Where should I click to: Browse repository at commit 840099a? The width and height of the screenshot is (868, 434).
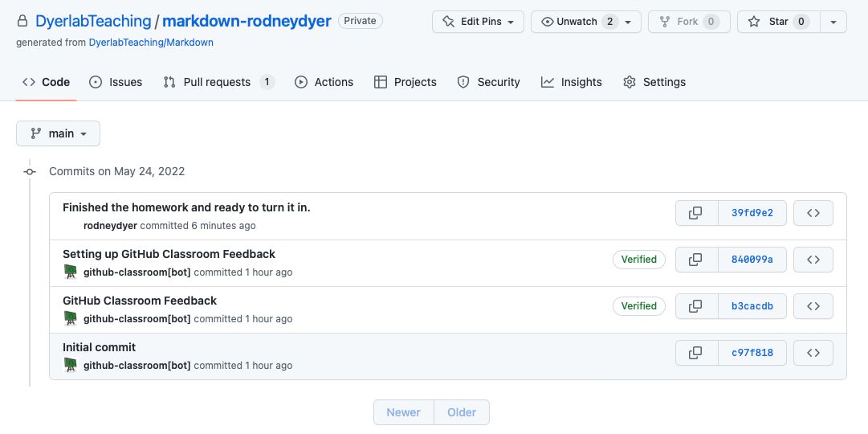[813, 260]
